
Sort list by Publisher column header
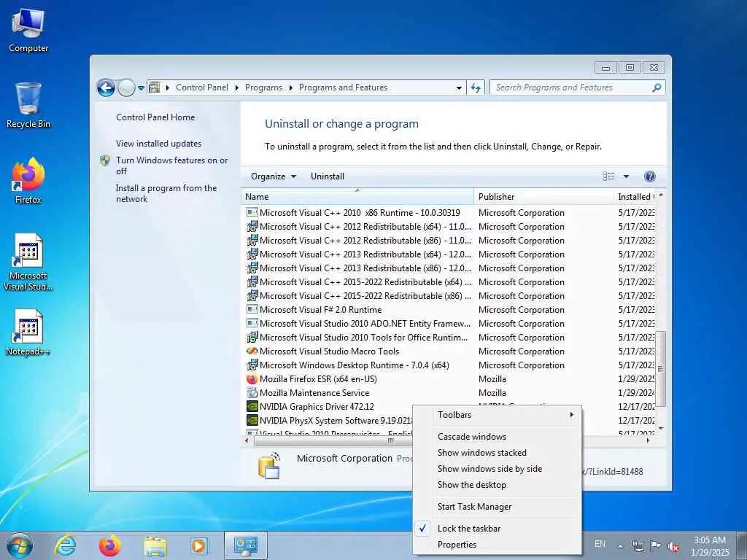[x=543, y=197]
